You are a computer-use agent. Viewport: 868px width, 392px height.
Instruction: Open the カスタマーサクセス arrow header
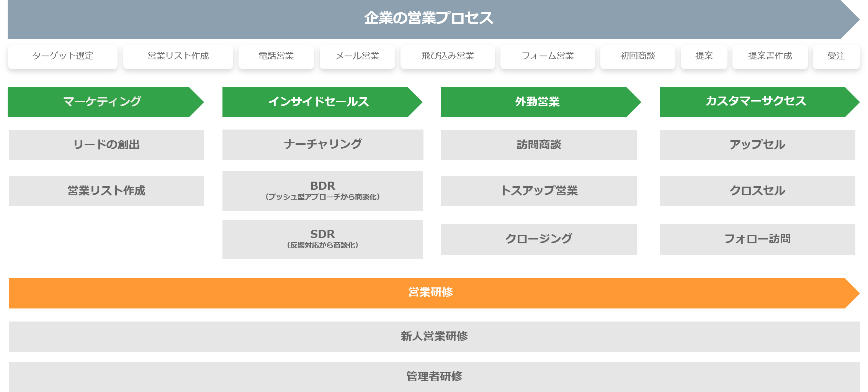coord(756,102)
